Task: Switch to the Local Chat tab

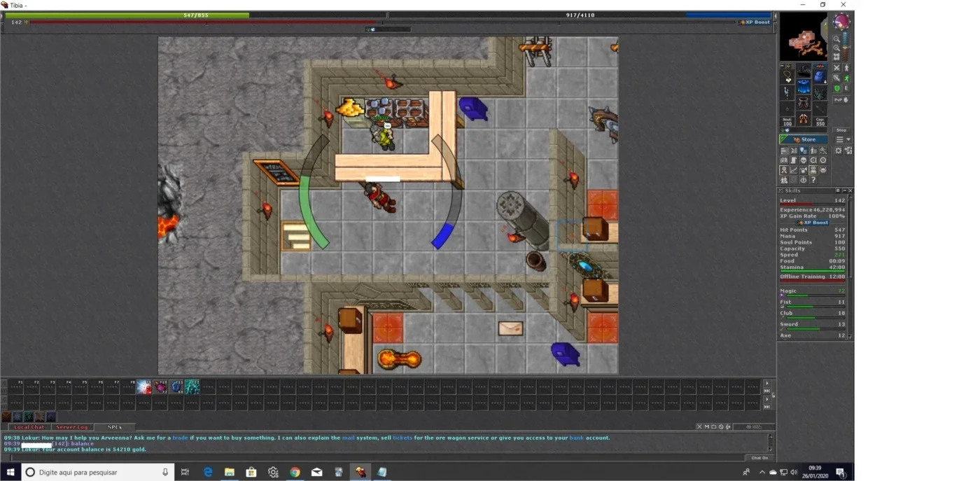Action: pos(29,427)
